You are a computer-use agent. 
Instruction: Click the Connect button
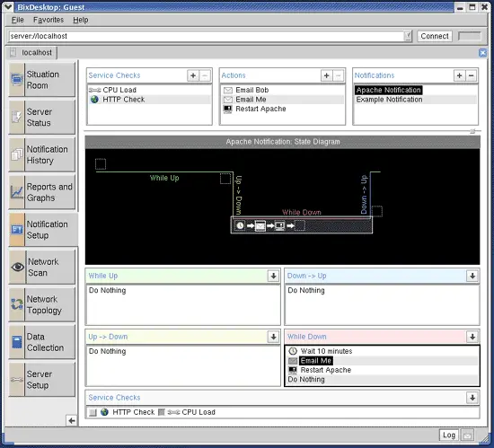point(435,36)
